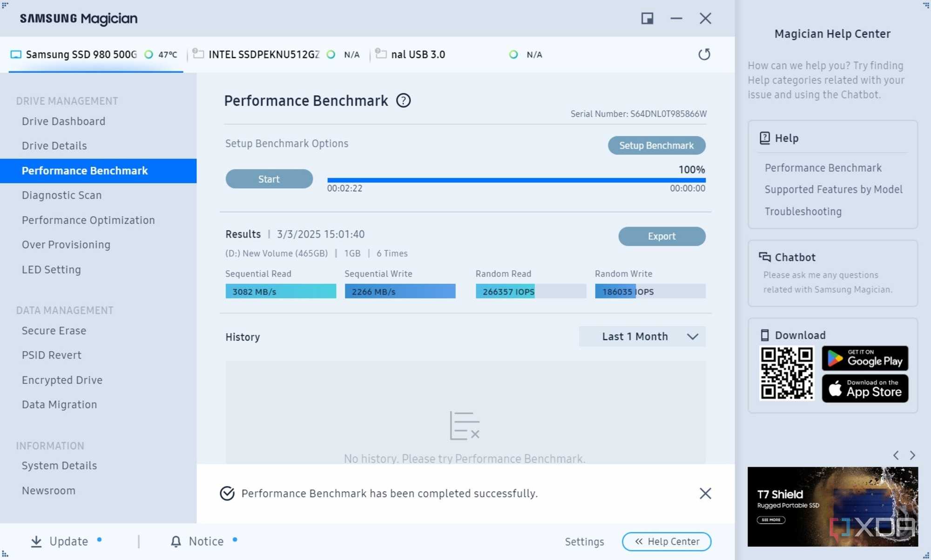Screen dimensions: 931x560
Task: Toggle mini mode window icon in title bar
Action: pos(647,18)
